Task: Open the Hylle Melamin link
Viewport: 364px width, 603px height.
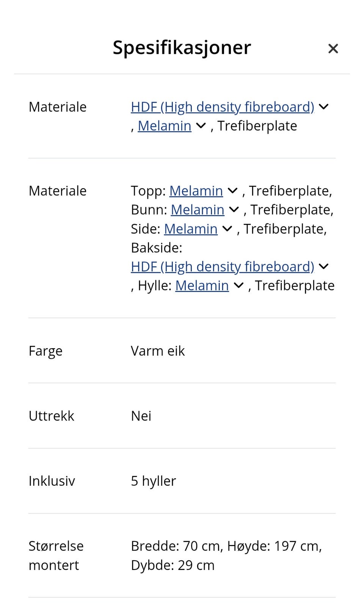Action: coord(202,285)
